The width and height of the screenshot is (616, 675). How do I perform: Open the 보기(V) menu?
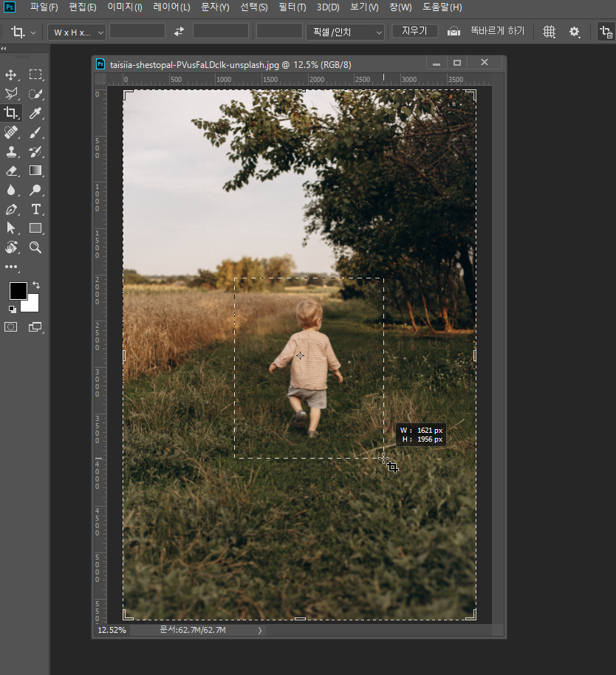pyautogui.click(x=364, y=7)
